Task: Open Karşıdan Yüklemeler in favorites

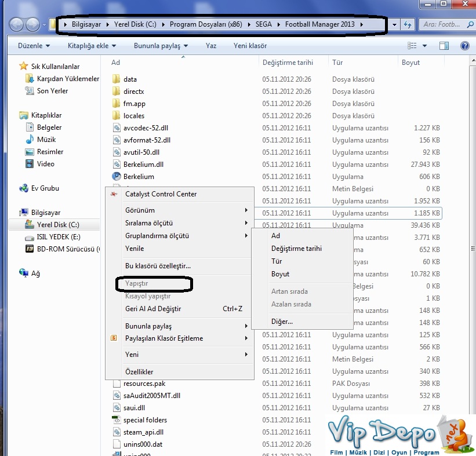Action: coord(68,79)
